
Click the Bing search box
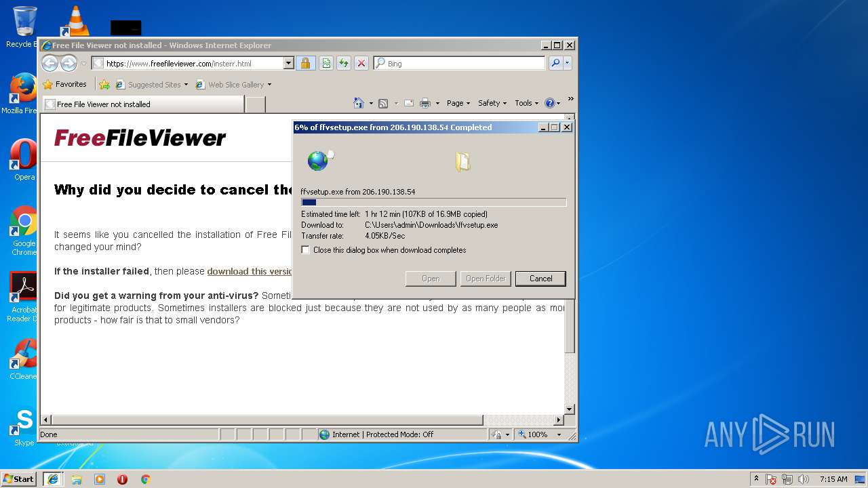(x=459, y=63)
